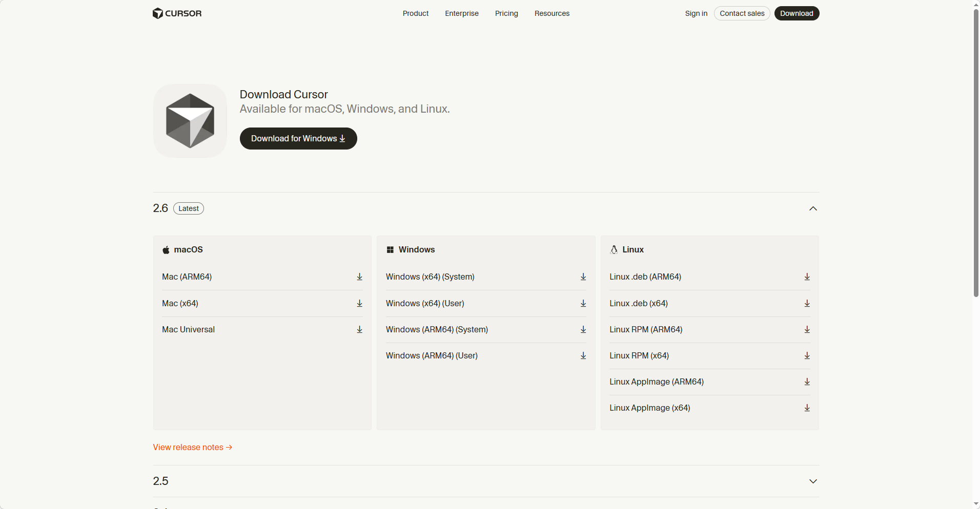The height and width of the screenshot is (509, 980).
Task: Click download arrow for Windows (x64) (User)
Action: [x=583, y=304]
